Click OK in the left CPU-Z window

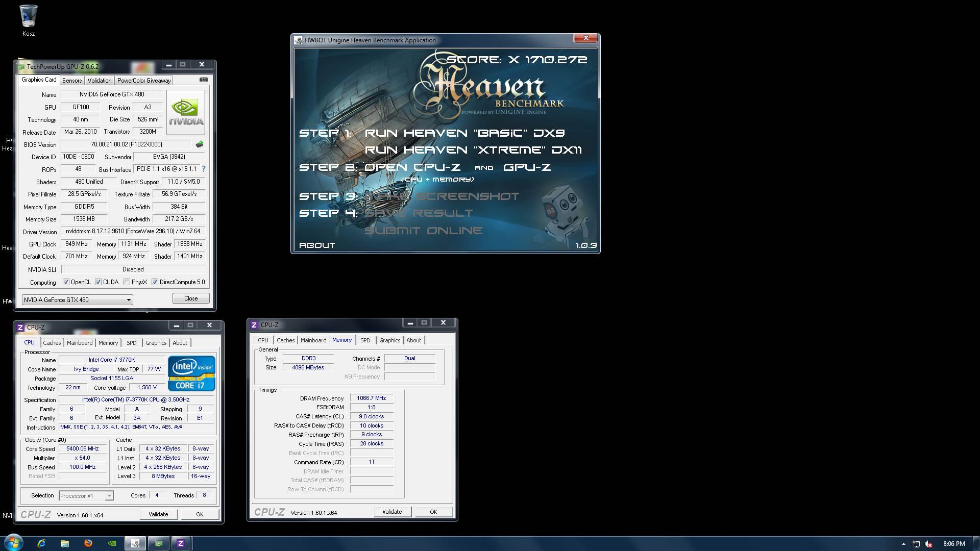point(200,514)
